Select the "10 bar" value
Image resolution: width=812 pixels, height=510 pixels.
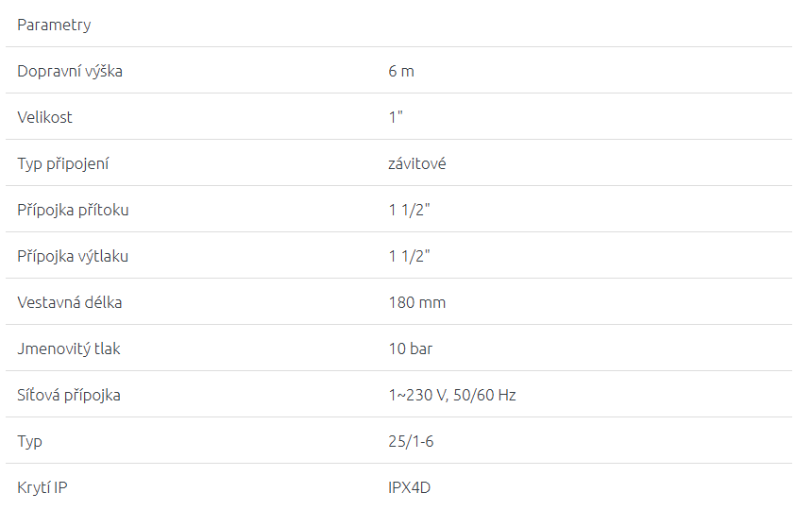411,348
